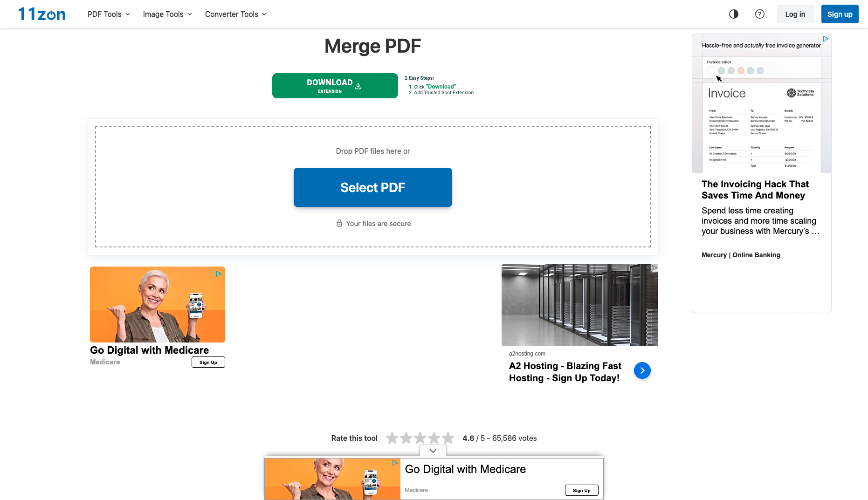The height and width of the screenshot is (500, 868).
Task: Toggle dark mode contrast icon
Action: click(734, 14)
